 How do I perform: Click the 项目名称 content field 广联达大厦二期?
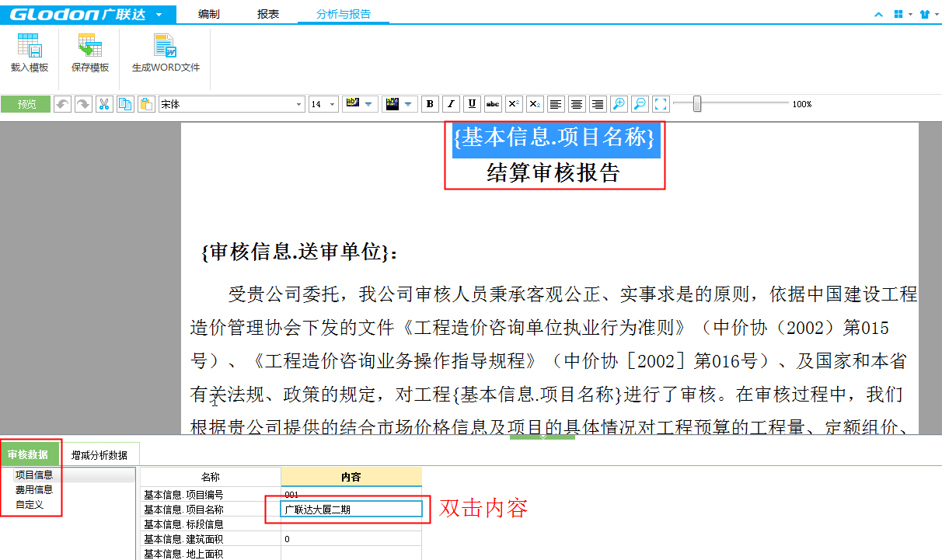point(351,510)
